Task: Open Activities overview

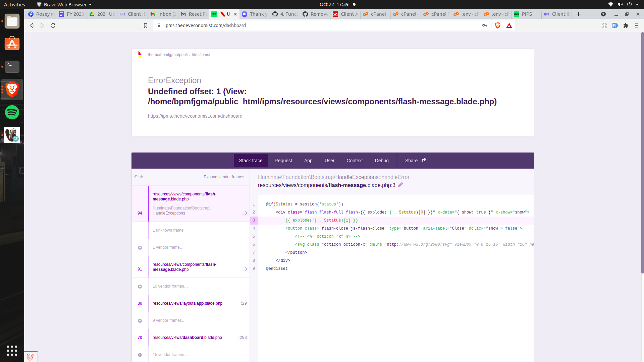Action: coord(14,4)
